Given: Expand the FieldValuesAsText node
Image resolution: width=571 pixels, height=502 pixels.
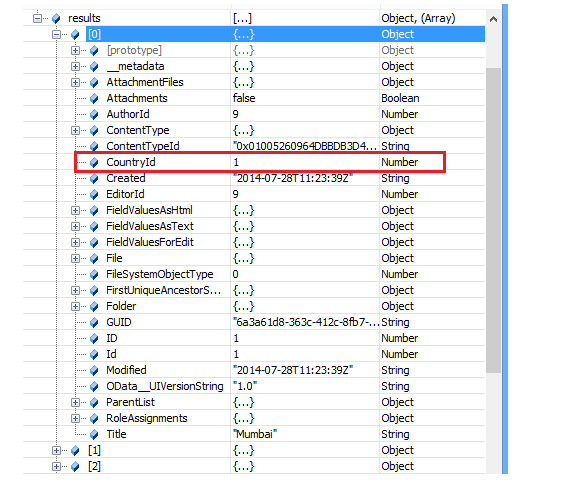Looking at the screenshot, I should coord(75,226).
